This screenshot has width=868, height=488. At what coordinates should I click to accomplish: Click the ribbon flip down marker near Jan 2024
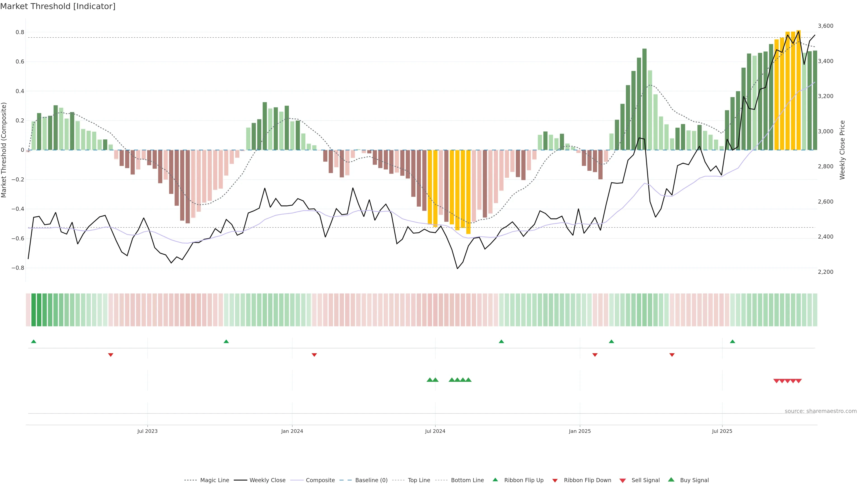click(314, 355)
